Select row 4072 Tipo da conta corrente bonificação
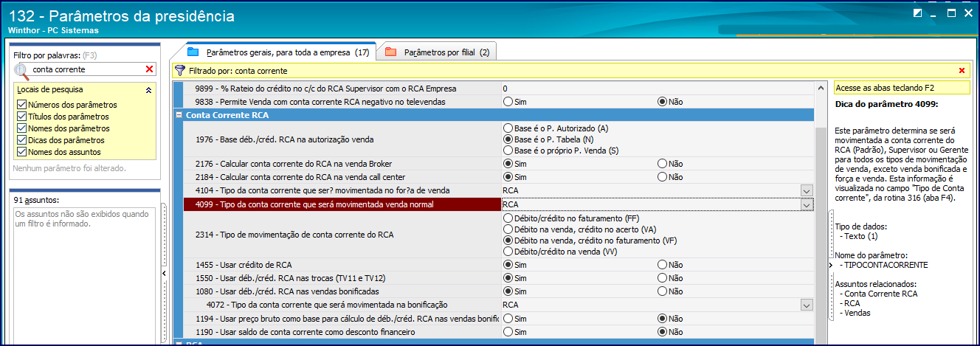The width and height of the screenshot is (980, 346). pos(342,305)
